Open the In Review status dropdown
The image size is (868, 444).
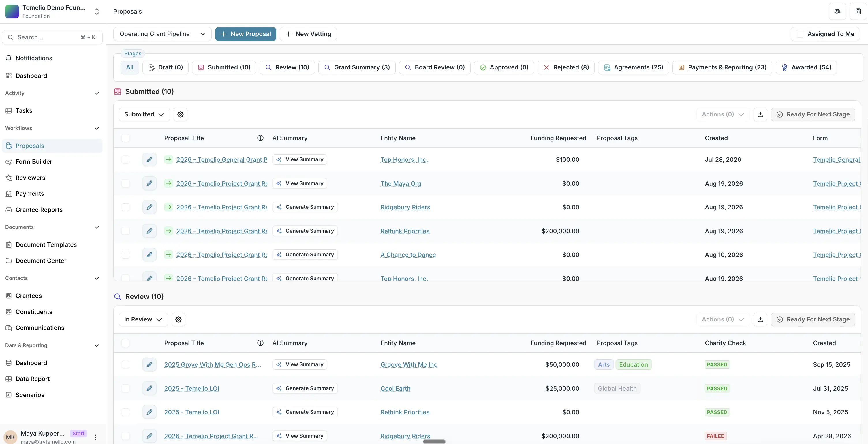(x=143, y=319)
